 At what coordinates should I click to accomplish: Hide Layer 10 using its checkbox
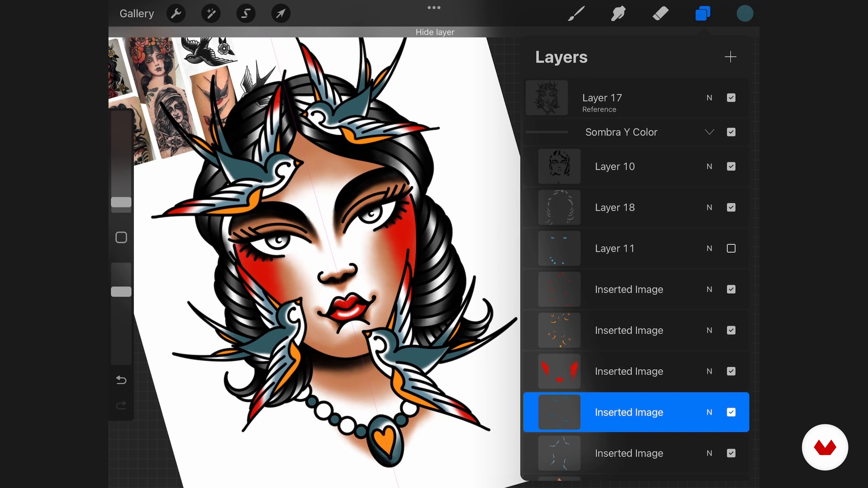(731, 166)
